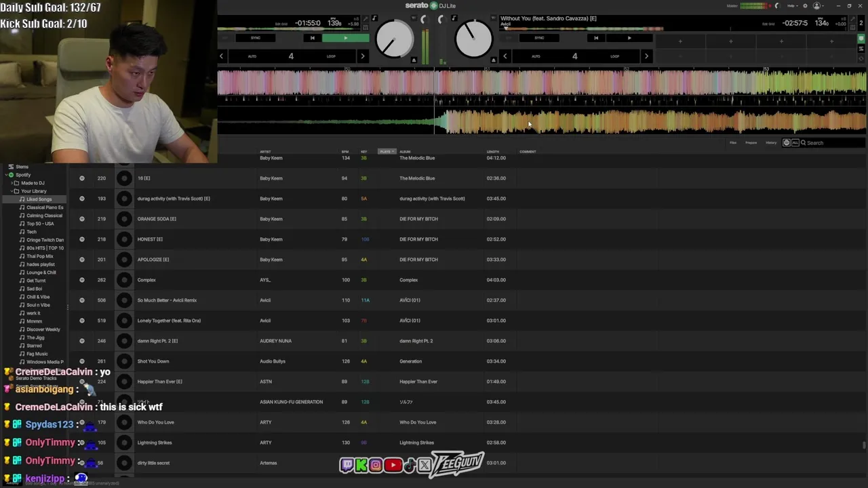Sort tracks by the ARTIST column header
This screenshot has height=488, width=868.
click(266, 152)
